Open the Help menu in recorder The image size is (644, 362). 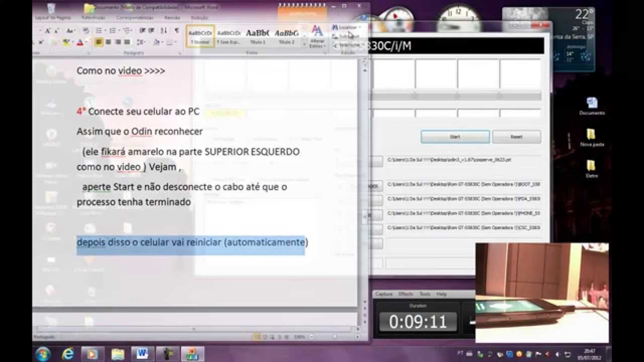(x=441, y=294)
